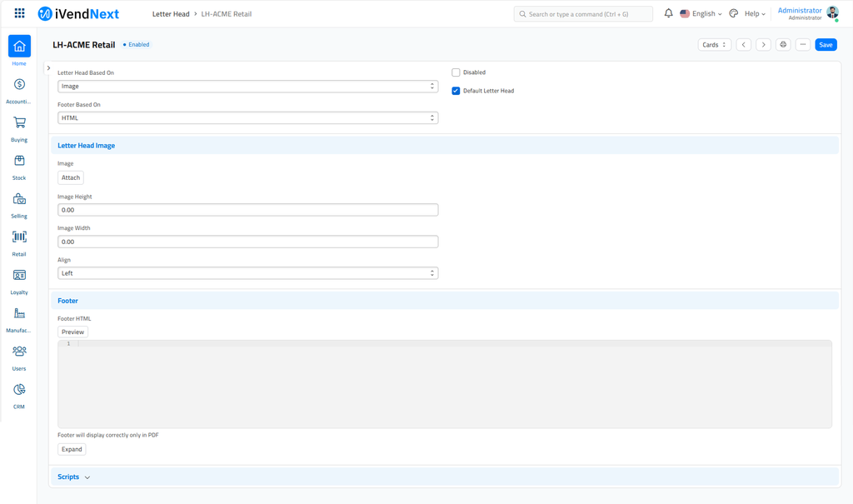The image size is (853, 504).
Task: Open the CRM pie chart icon
Action: click(19, 390)
